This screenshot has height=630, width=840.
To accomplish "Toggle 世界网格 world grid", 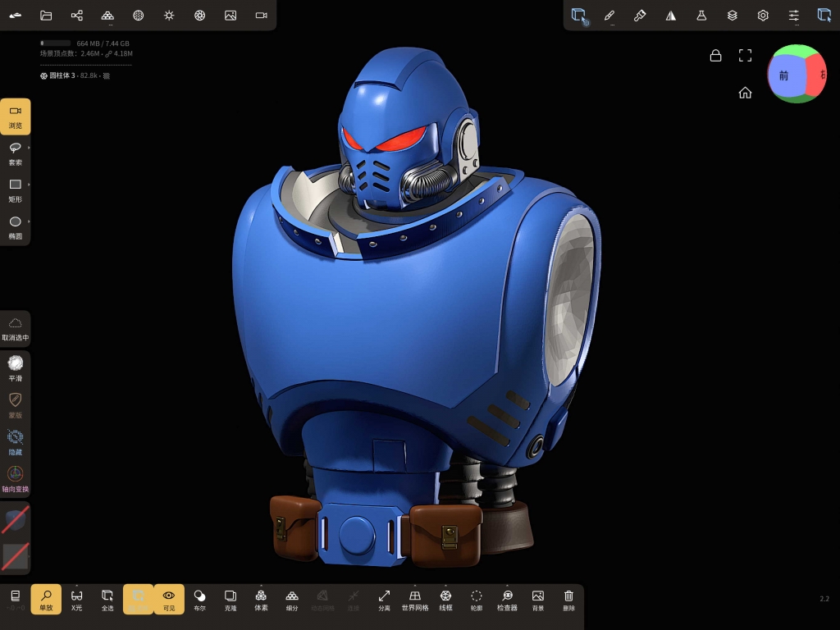I will click(x=415, y=600).
